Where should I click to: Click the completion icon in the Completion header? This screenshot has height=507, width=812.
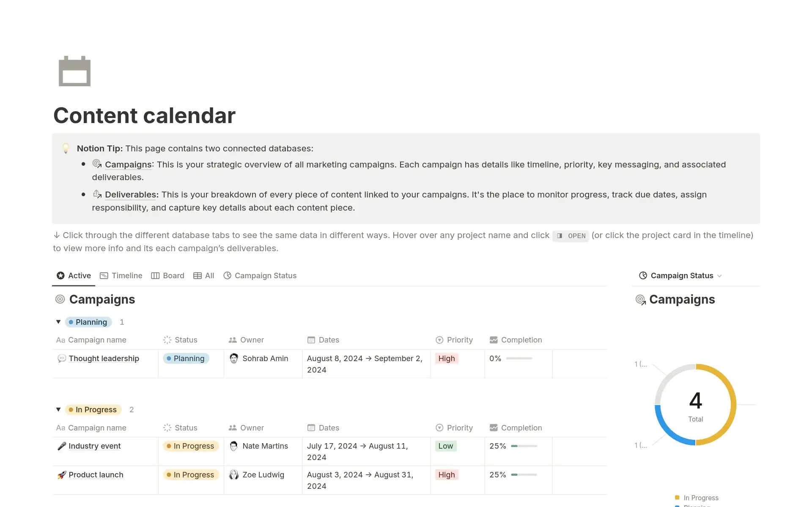[x=494, y=340]
